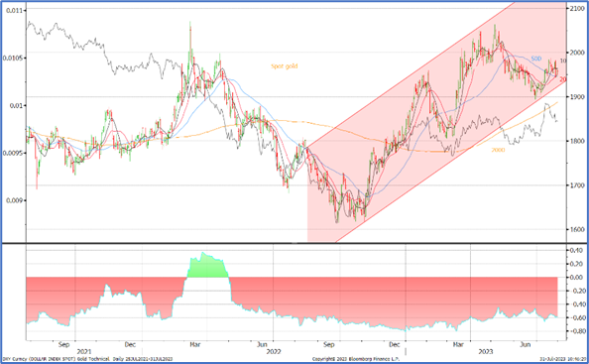
Task: Click the green positive-correlation area in lower panel
Action: 207,268
